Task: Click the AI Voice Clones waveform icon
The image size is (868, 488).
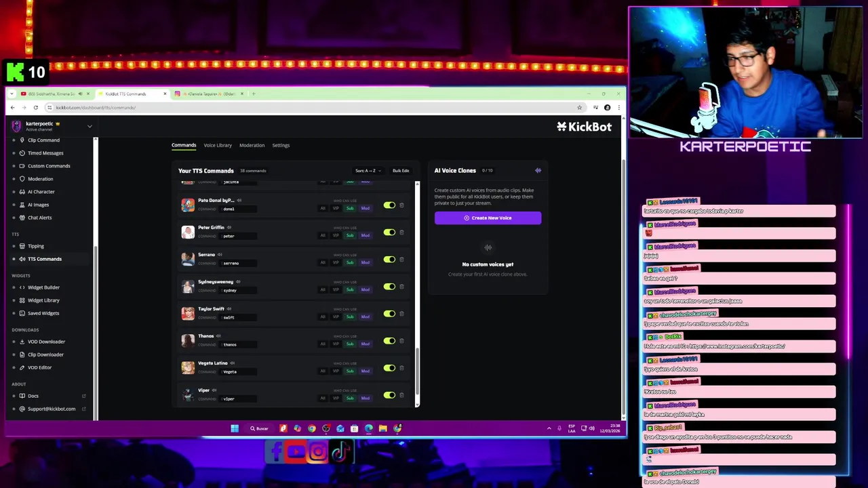Action: click(x=538, y=171)
